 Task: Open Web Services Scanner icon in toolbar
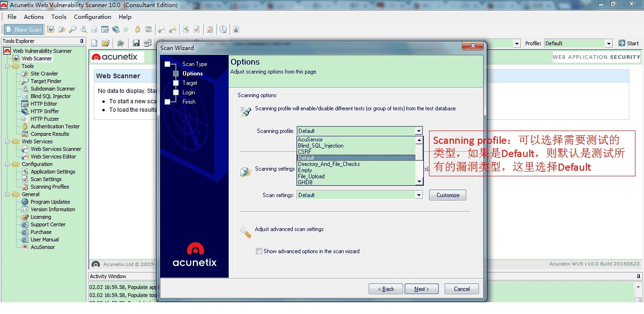(162, 29)
